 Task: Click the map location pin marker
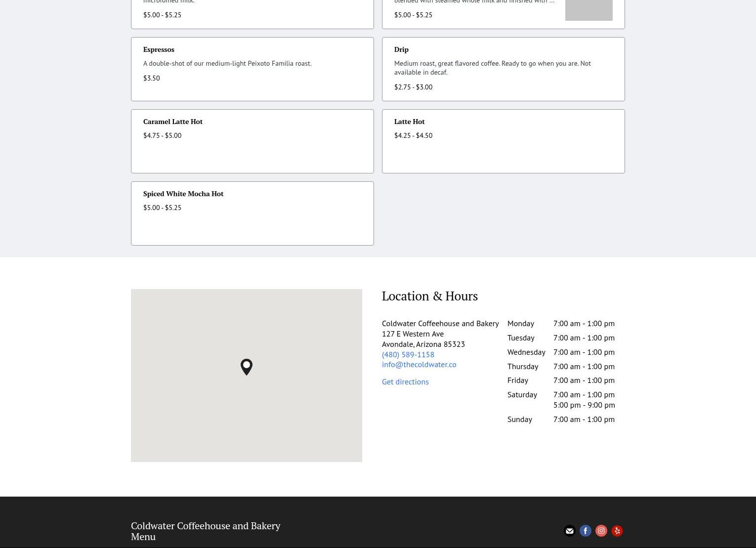click(x=247, y=367)
